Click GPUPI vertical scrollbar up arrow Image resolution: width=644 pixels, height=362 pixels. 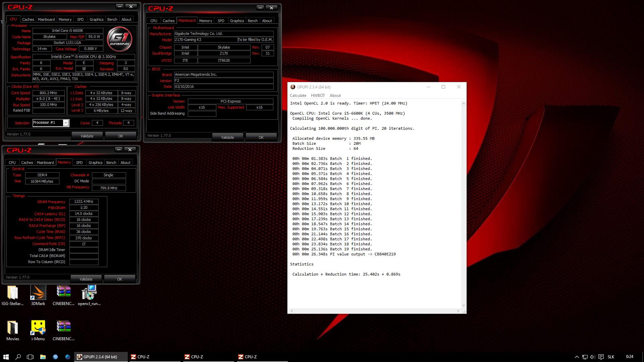[464, 104]
